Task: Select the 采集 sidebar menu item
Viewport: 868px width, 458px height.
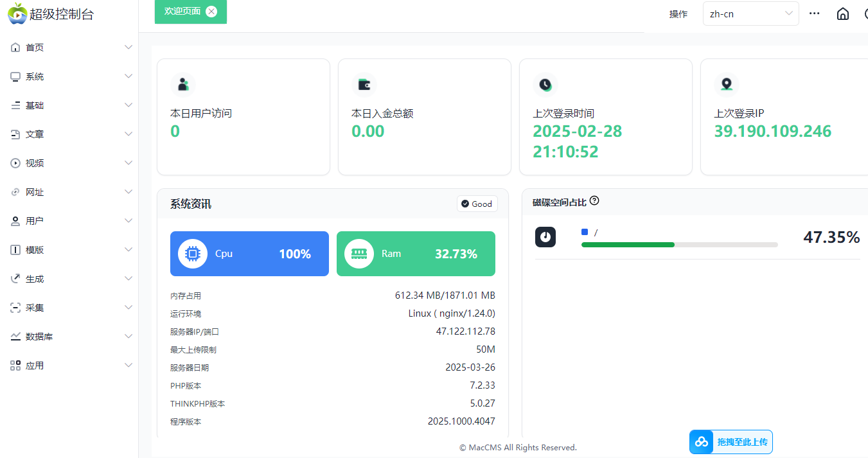Action: pyautogui.click(x=69, y=308)
